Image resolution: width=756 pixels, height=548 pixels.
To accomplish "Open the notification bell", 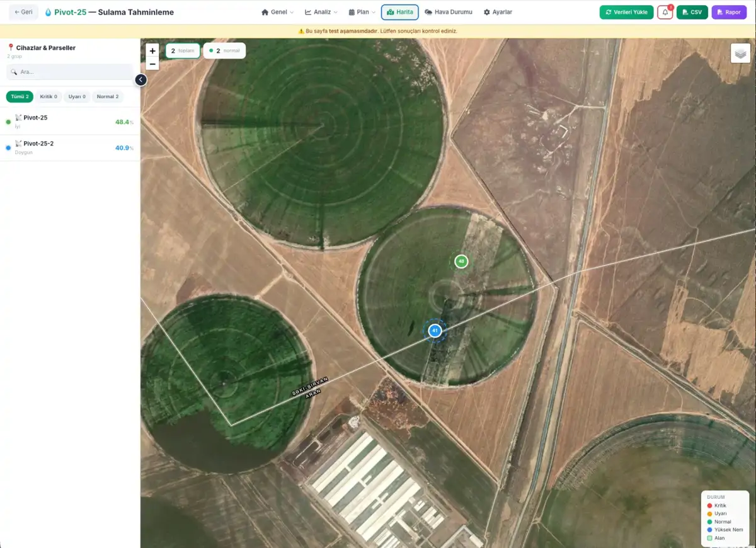I will pos(665,12).
